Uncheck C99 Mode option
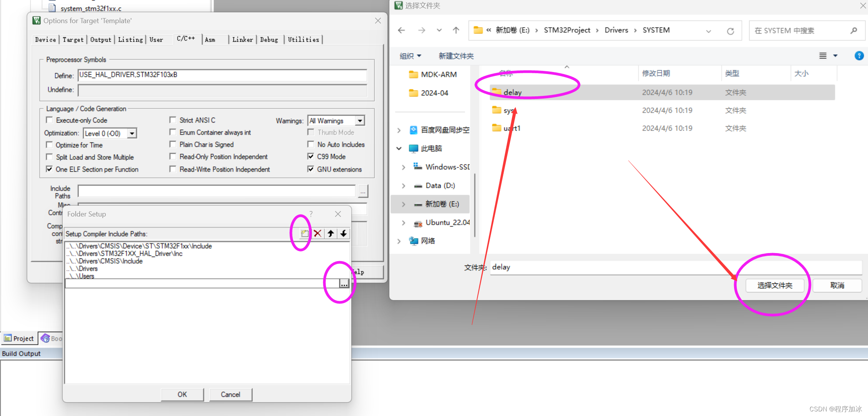Screen dimensions: 868x416 coord(311,156)
